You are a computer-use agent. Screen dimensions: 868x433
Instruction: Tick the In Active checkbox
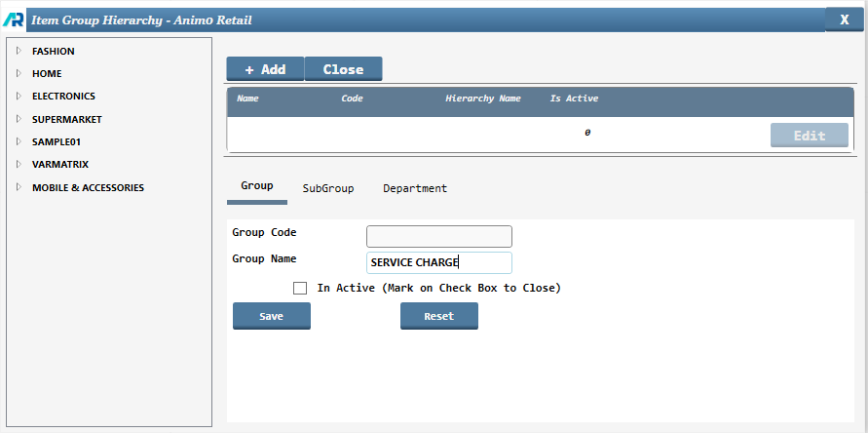click(x=300, y=288)
